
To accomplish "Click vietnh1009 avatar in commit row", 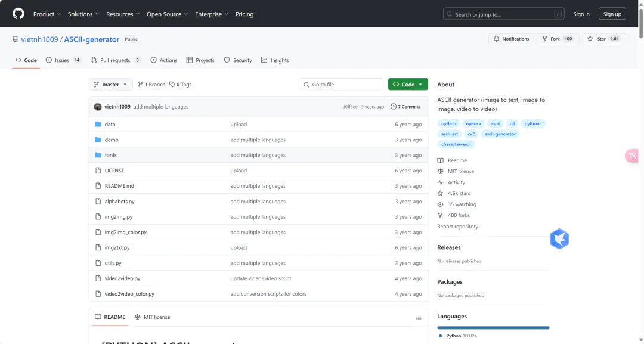I will tap(97, 107).
